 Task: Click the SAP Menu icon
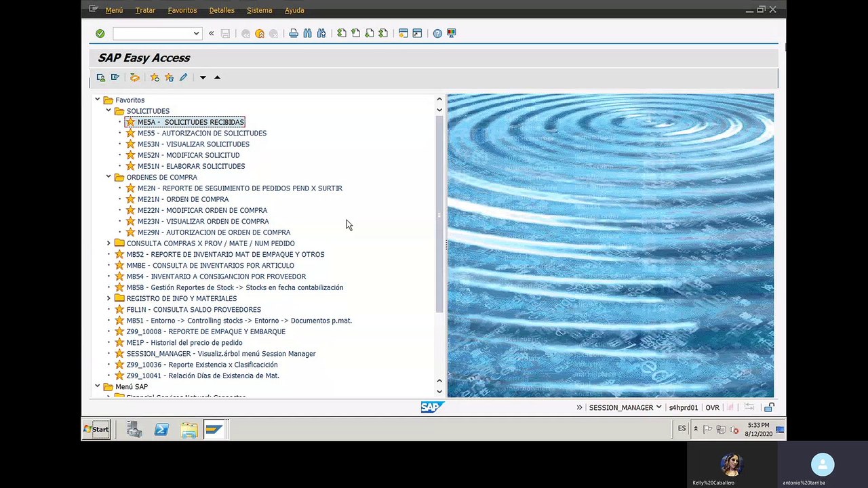[115, 77]
